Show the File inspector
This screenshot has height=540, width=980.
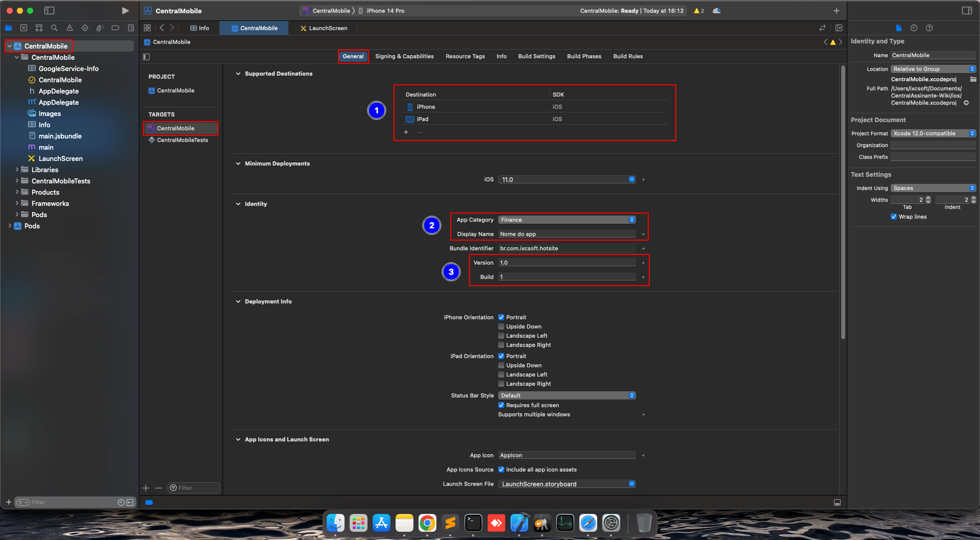pos(899,28)
